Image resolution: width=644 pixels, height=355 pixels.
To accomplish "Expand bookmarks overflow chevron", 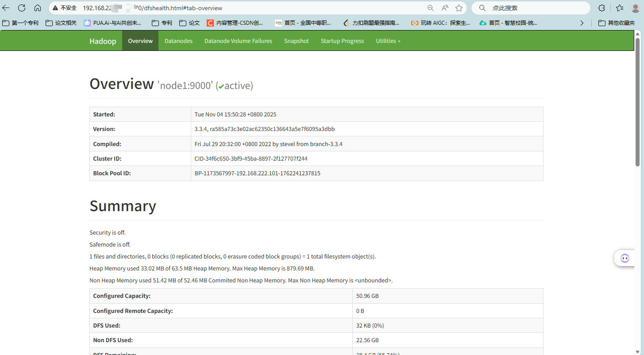I will click(582, 23).
